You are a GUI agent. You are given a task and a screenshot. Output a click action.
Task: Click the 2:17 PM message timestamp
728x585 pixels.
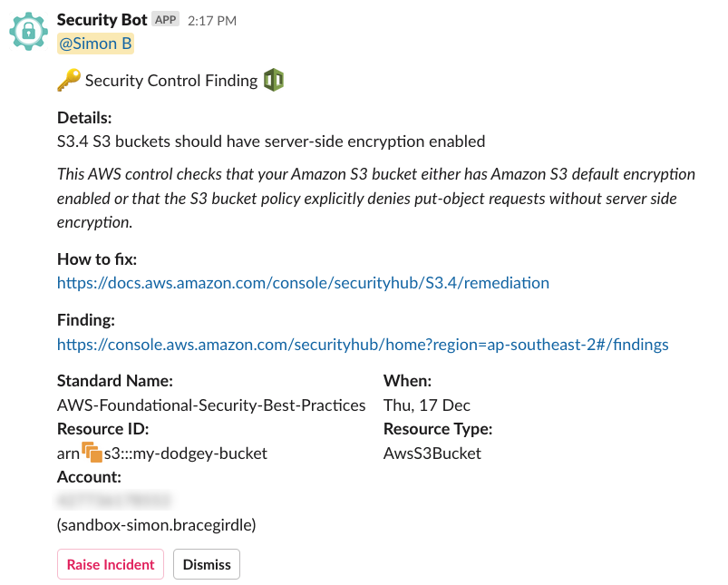tap(212, 21)
